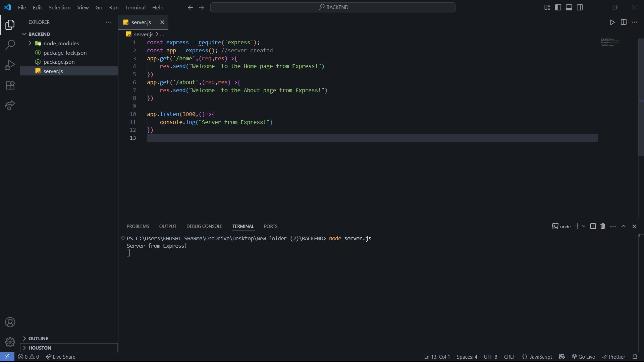Click the Run Code play icon
The image size is (644, 362).
pyautogui.click(x=612, y=22)
